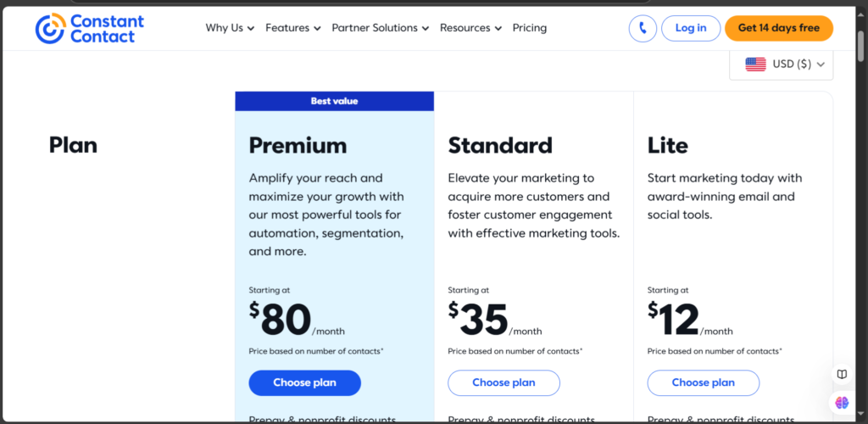Click the $35 Standard price text
868x424 pixels.
tap(478, 320)
